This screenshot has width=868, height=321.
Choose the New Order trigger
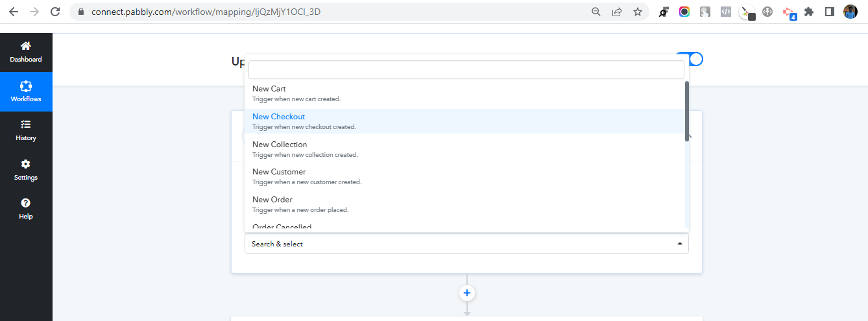coord(464,204)
